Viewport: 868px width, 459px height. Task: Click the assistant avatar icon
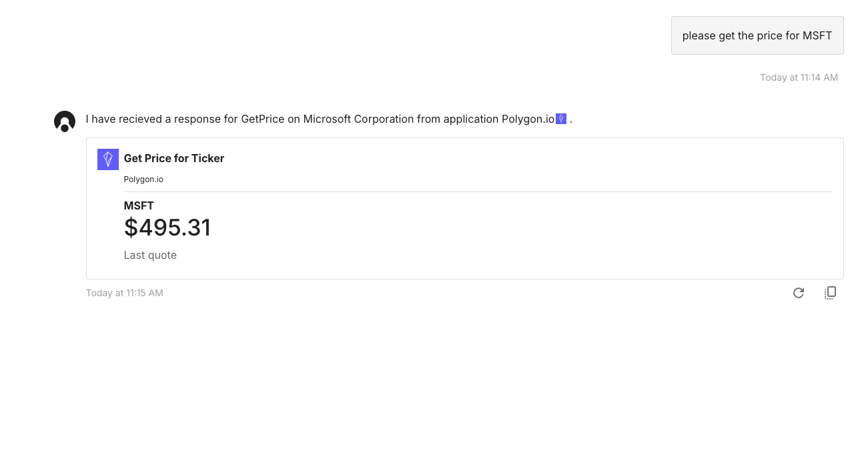(x=65, y=121)
